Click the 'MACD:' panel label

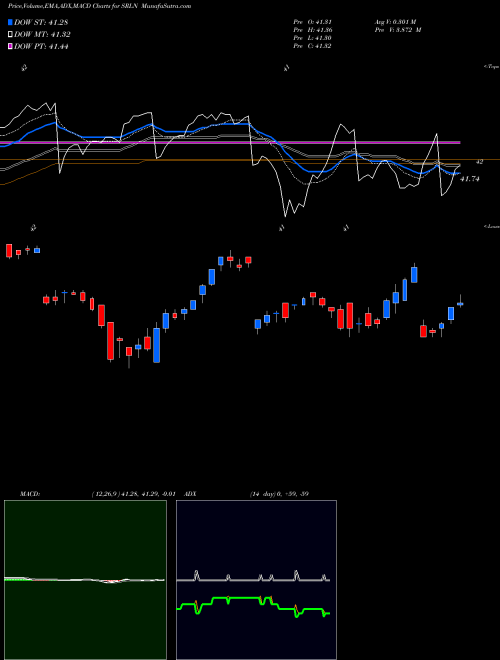coord(30,494)
